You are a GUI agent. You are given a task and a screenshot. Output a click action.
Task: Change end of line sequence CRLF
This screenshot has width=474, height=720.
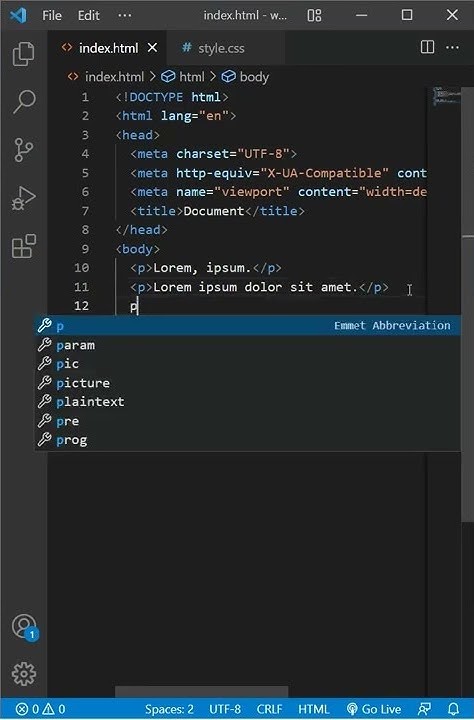click(x=269, y=709)
